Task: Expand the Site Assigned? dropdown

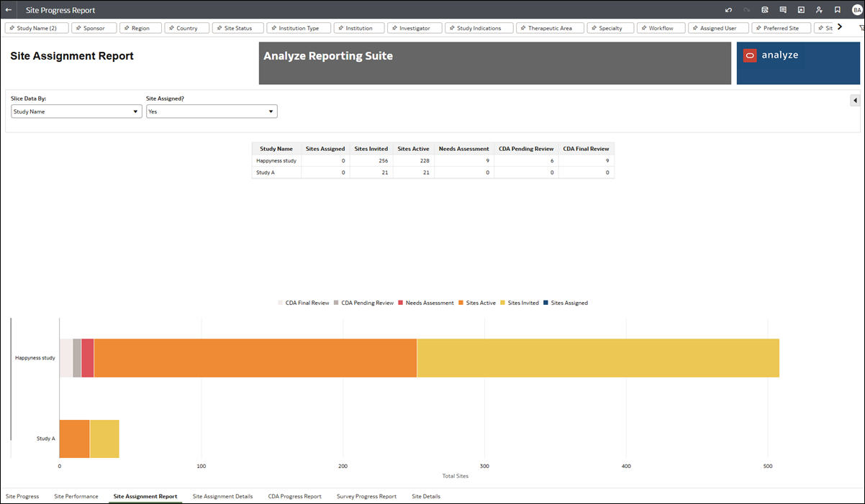Action: 212,111
